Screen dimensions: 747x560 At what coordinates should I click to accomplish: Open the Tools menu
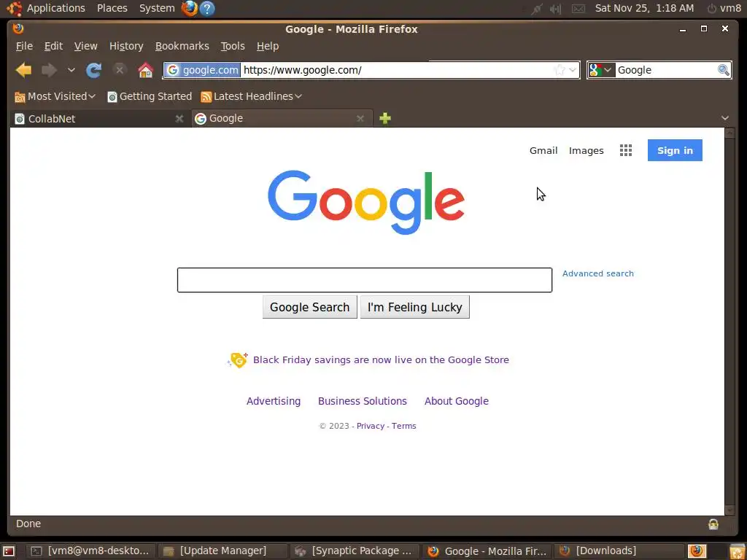(x=233, y=46)
